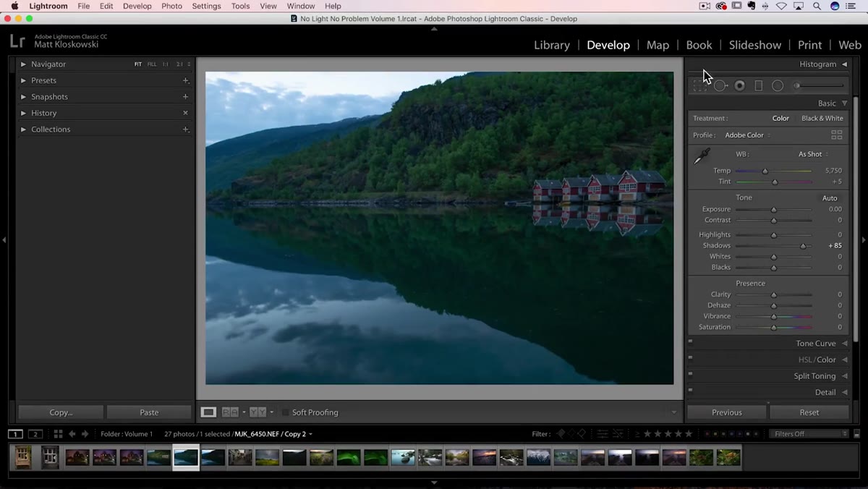Click the Copy... button
The image size is (868, 489).
[61, 412]
